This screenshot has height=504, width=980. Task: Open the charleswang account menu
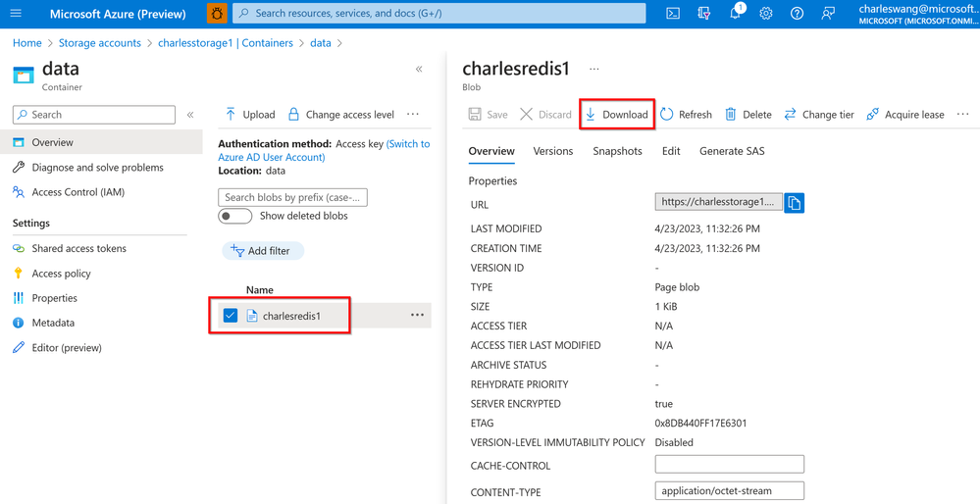(x=917, y=14)
